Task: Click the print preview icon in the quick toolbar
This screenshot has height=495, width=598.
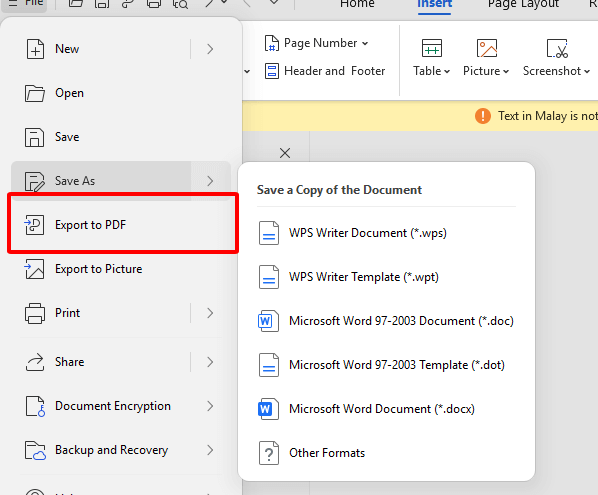Action: click(x=180, y=4)
